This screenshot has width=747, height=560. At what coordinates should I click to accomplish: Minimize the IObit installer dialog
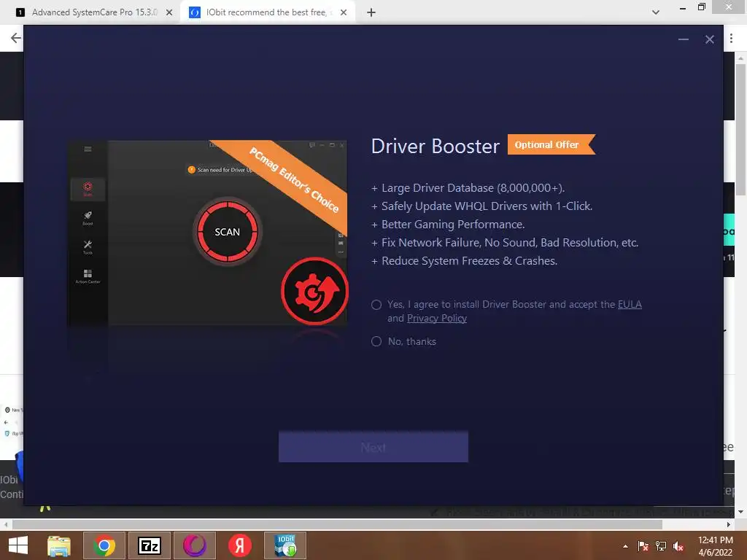coord(683,39)
